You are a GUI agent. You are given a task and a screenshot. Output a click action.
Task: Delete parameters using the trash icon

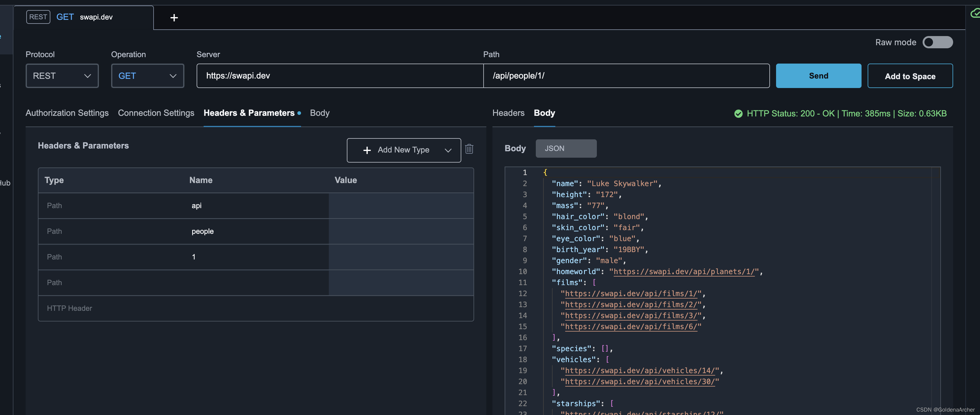click(469, 149)
